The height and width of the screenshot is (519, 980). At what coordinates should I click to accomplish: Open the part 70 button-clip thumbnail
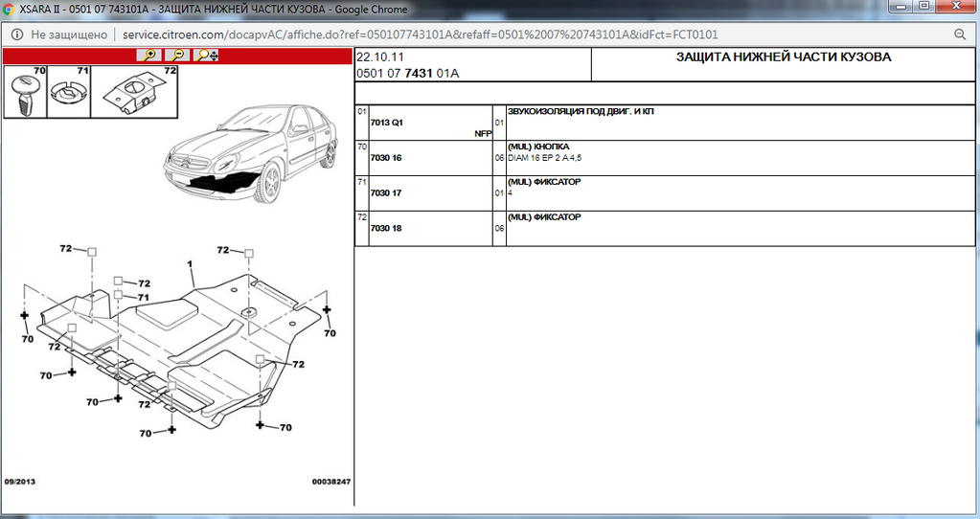click(26, 92)
